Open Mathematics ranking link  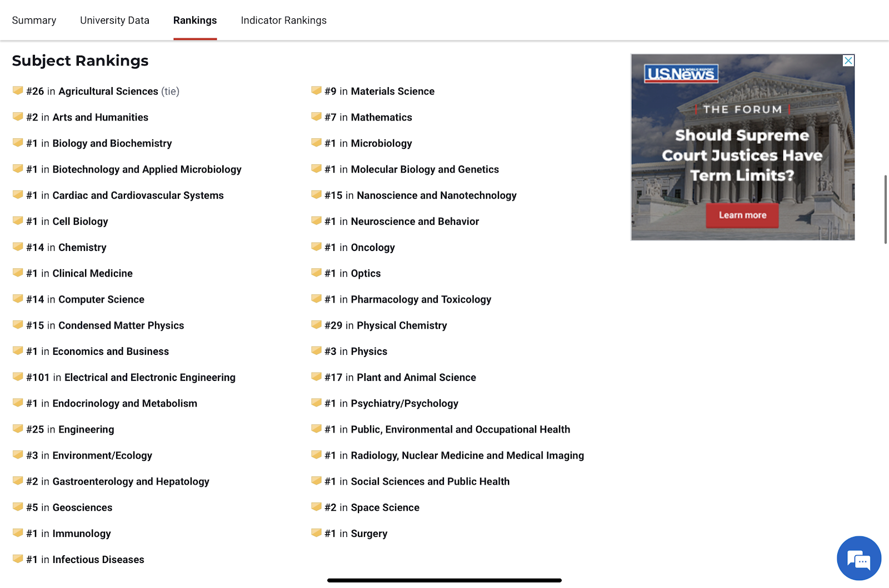pos(382,117)
